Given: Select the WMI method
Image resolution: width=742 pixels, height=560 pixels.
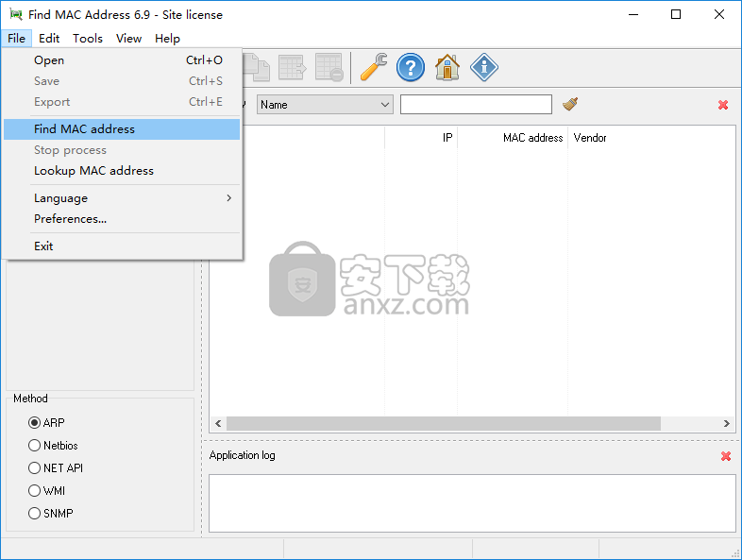Looking at the screenshot, I should tap(46, 490).
